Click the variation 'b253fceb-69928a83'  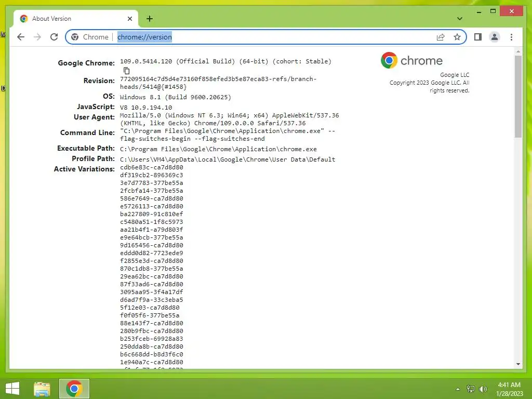pyautogui.click(x=151, y=339)
